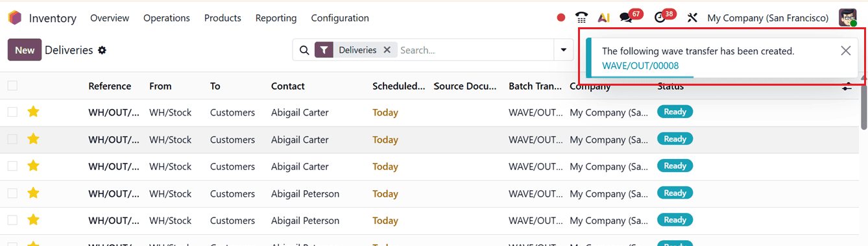The width and height of the screenshot is (868, 246).
Task: Click Customers cell in fifth row
Action: [232, 221]
